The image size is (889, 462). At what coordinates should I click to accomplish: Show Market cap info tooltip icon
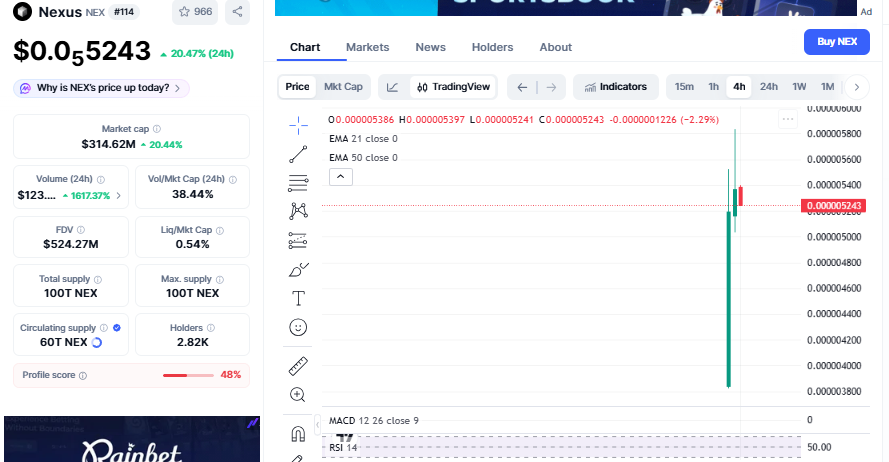tap(157, 129)
